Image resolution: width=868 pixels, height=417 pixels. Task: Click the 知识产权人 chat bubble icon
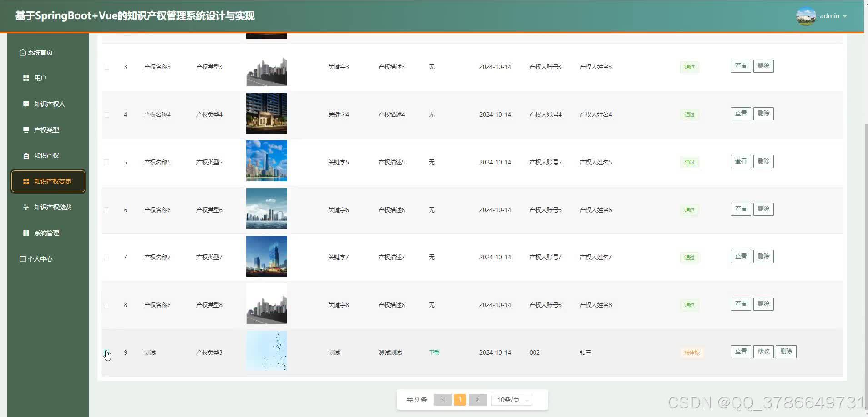(x=26, y=104)
